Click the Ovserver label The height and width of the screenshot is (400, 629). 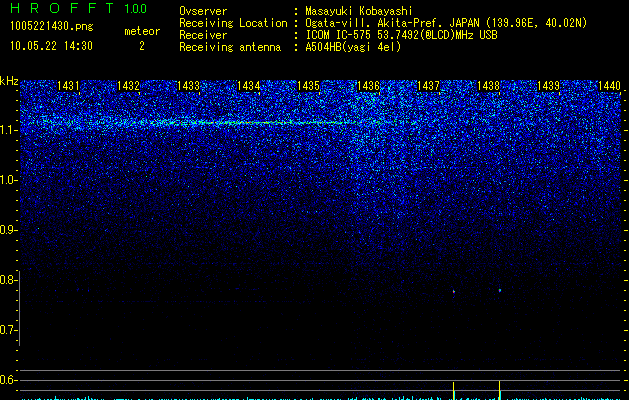pos(203,11)
